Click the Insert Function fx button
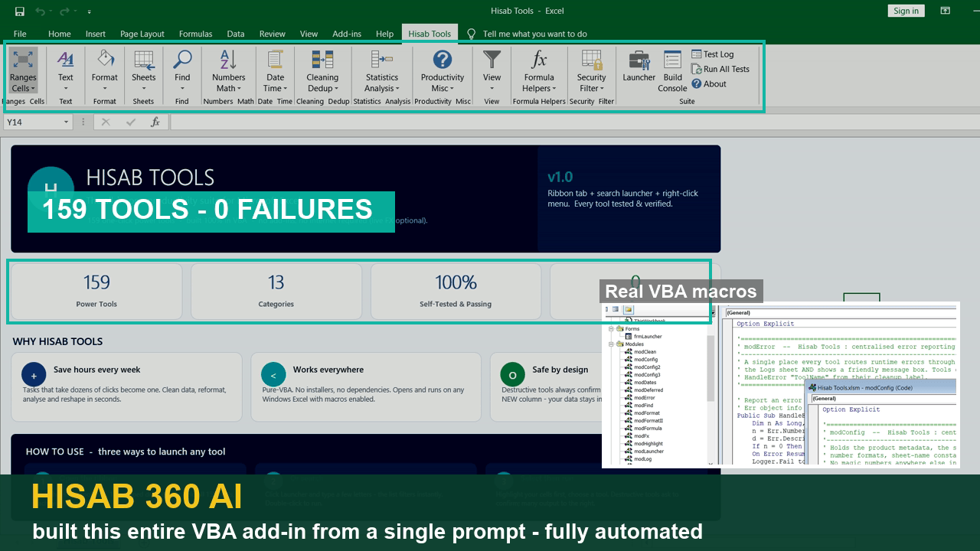The height and width of the screenshot is (551, 980). pos(155,122)
